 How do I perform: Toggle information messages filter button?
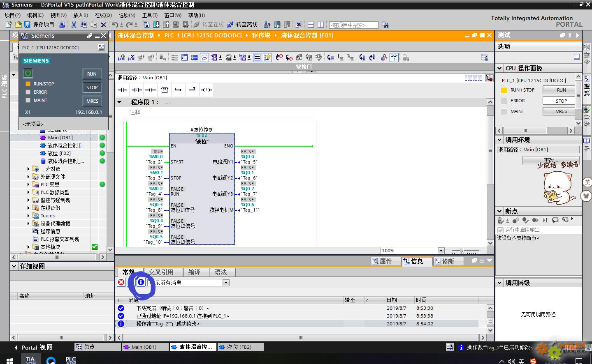tap(141, 282)
